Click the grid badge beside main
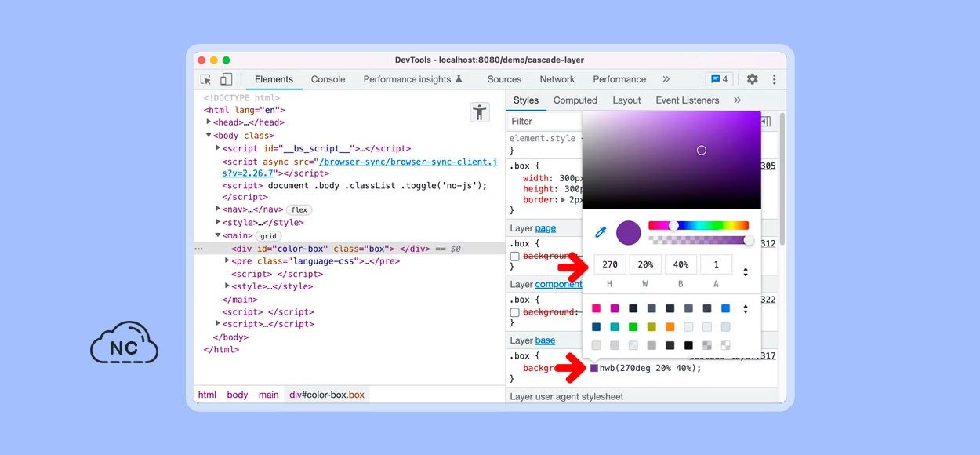The image size is (980, 455). pos(268,235)
